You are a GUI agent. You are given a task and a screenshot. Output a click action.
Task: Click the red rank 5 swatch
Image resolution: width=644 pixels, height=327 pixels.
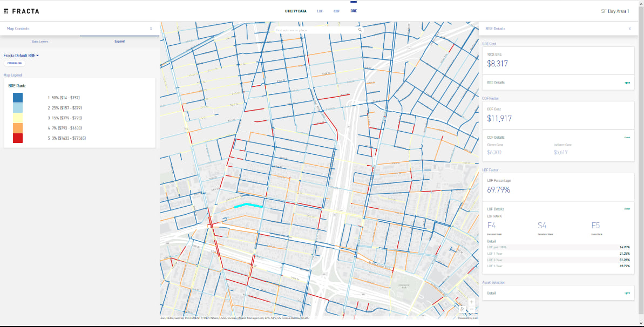18,138
